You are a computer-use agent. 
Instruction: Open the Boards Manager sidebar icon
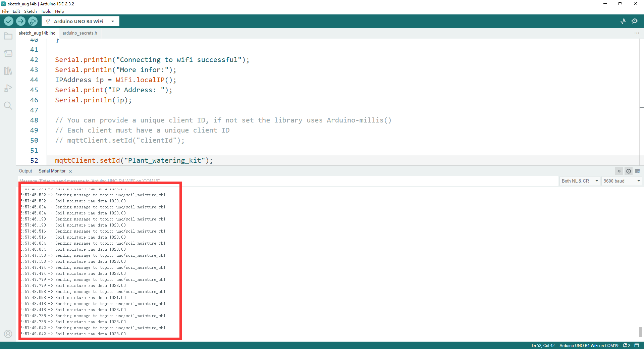[8, 53]
